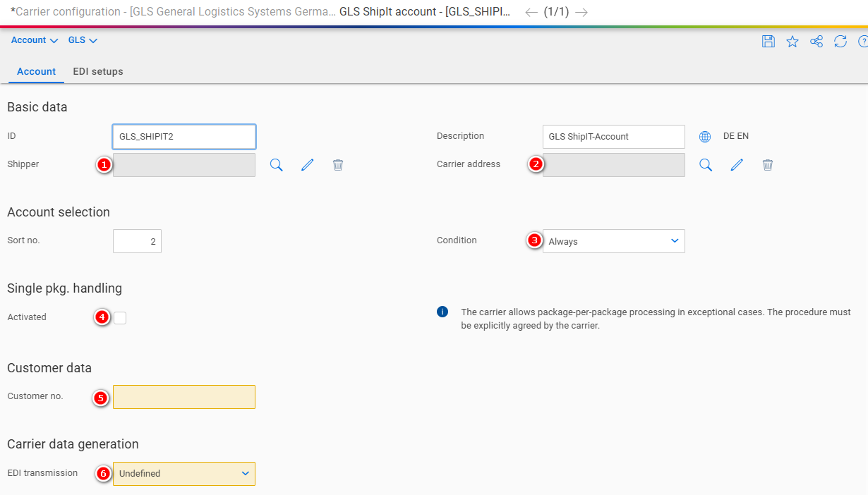Click the Account selection section heading
Image resolution: width=868 pixels, height=495 pixels.
coord(59,212)
